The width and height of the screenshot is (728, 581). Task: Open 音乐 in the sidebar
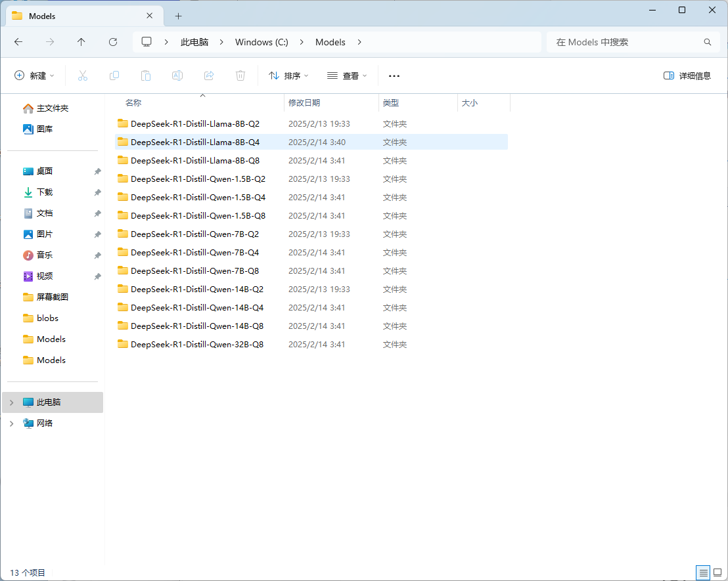coord(37,255)
